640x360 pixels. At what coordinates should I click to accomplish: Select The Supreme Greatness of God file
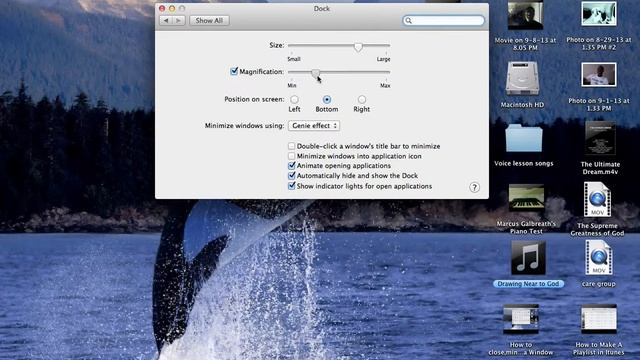pos(597,200)
